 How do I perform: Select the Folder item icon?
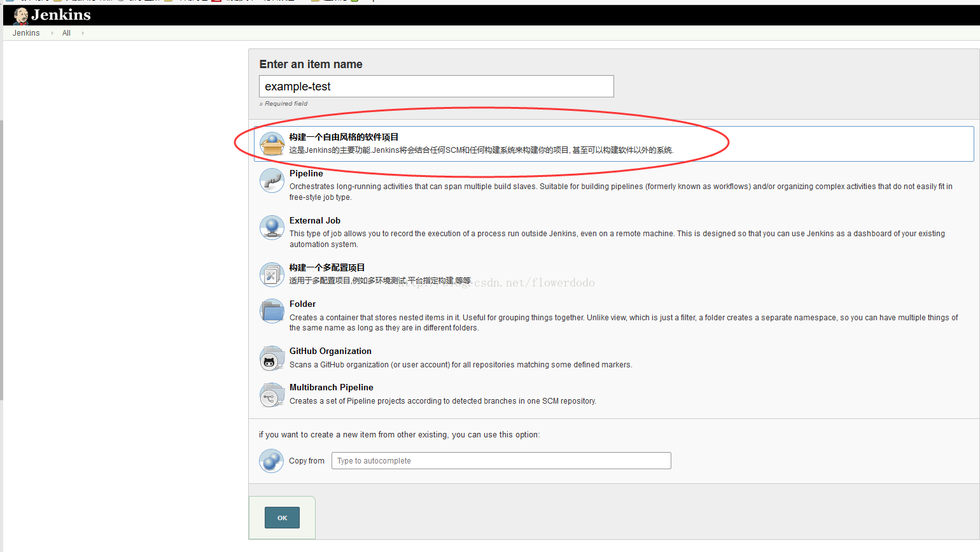272,311
